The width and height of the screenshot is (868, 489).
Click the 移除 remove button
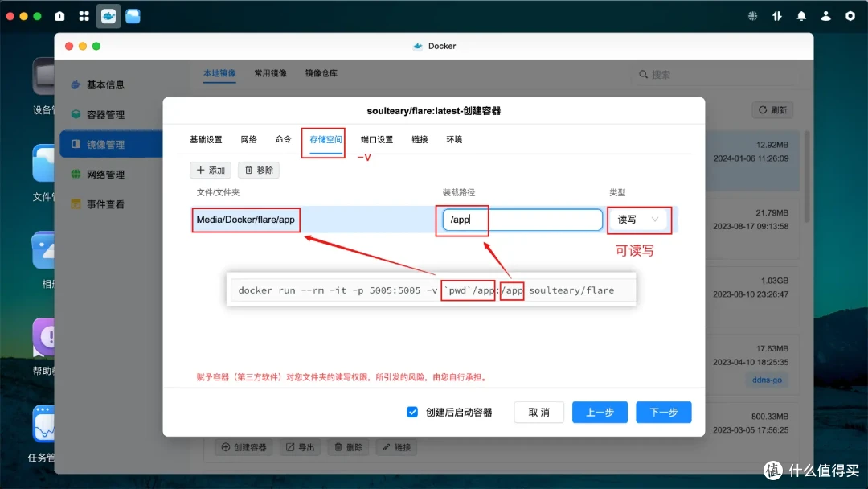(259, 170)
